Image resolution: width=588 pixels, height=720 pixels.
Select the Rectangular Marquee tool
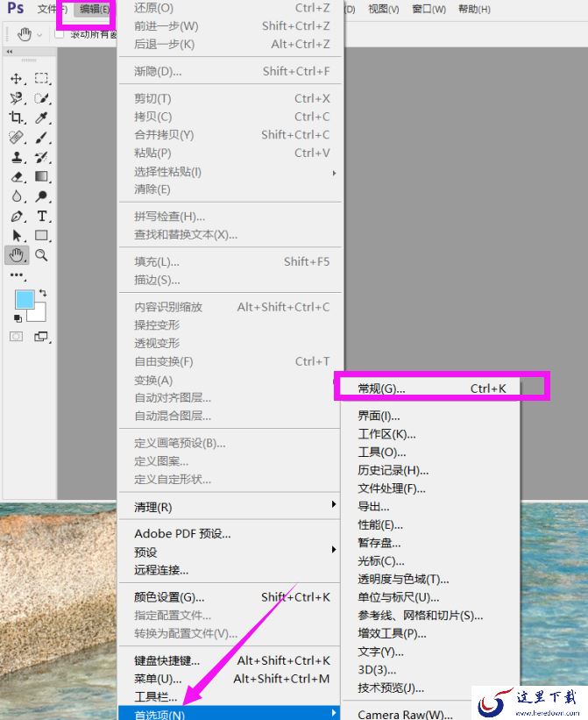point(41,79)
